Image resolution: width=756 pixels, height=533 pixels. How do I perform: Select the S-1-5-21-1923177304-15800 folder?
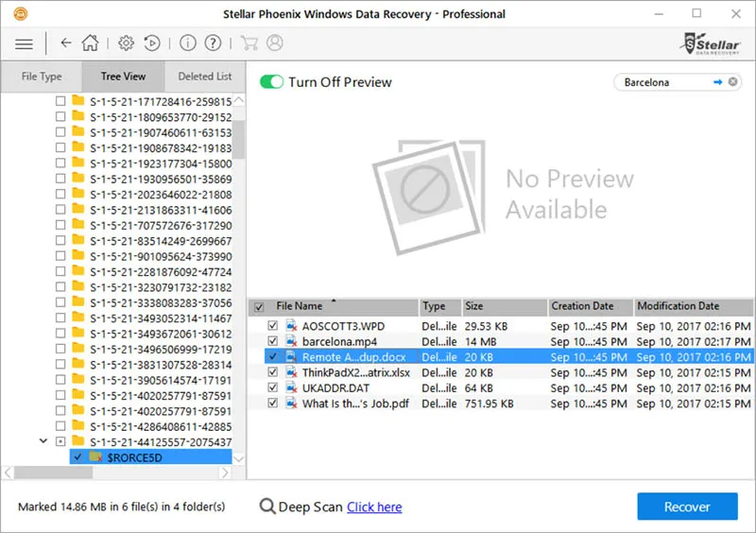click(x=161, y=163)
